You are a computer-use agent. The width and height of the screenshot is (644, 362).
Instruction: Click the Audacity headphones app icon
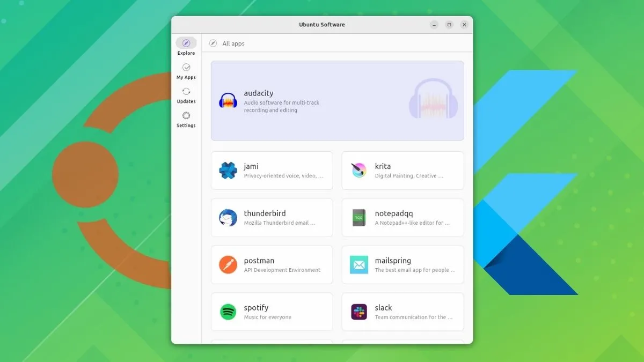[228, 100]
